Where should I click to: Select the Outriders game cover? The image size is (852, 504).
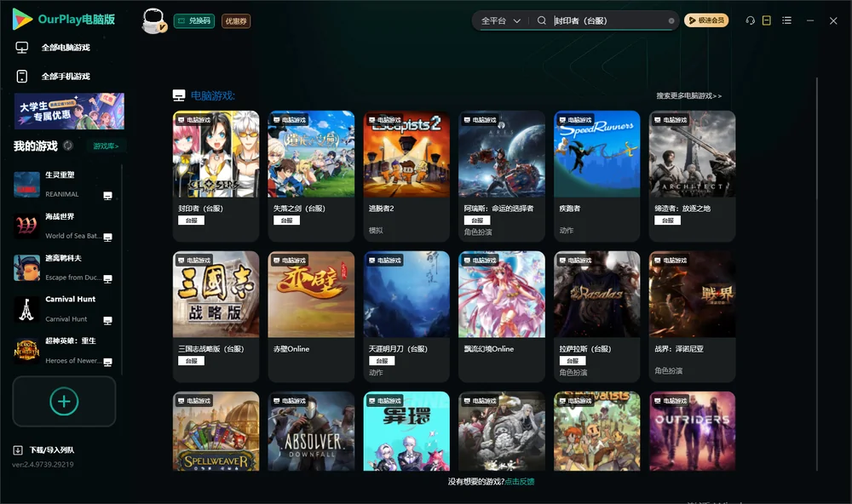(692, 432)
